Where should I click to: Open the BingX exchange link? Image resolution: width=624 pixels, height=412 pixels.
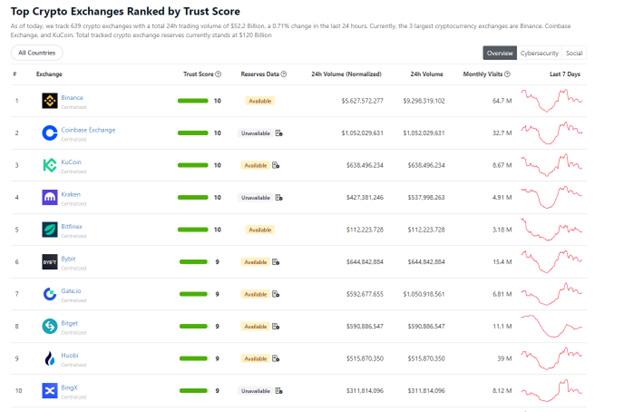coord(69,388)
